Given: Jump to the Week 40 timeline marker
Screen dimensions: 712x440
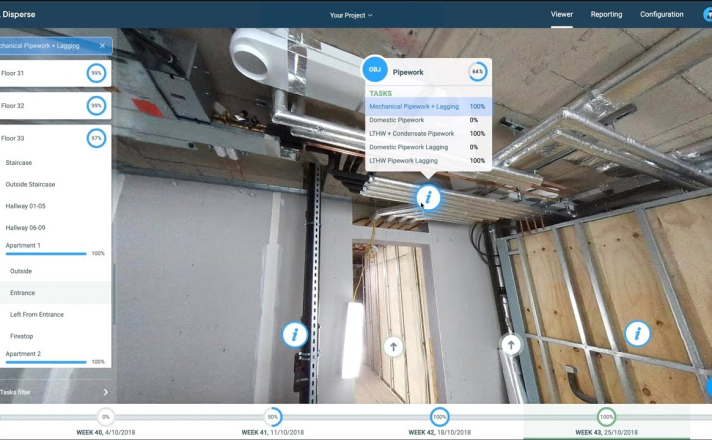Looking at the screenshot, I should [x=105, y=416].
